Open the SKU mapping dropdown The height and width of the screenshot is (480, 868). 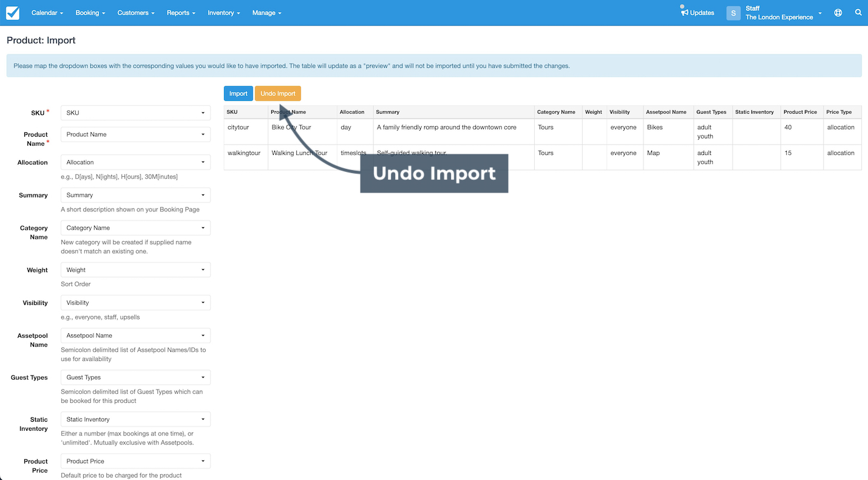coord(135,113)
